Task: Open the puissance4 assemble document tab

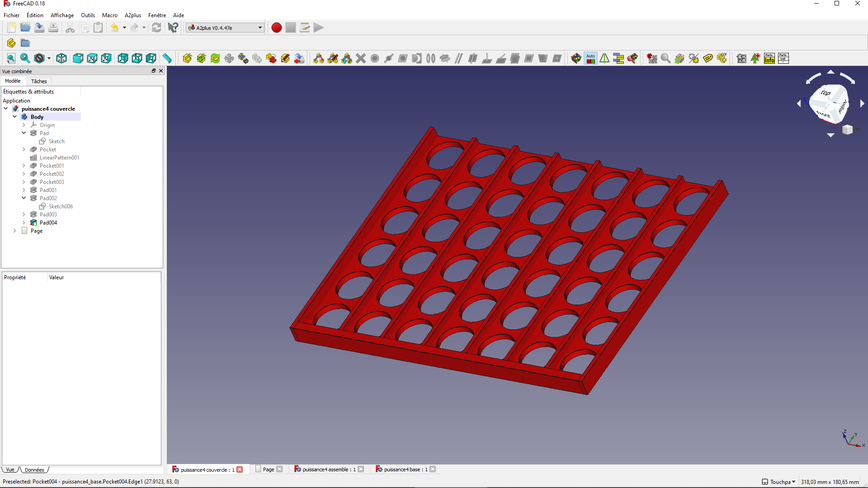Action: (329, 469)
